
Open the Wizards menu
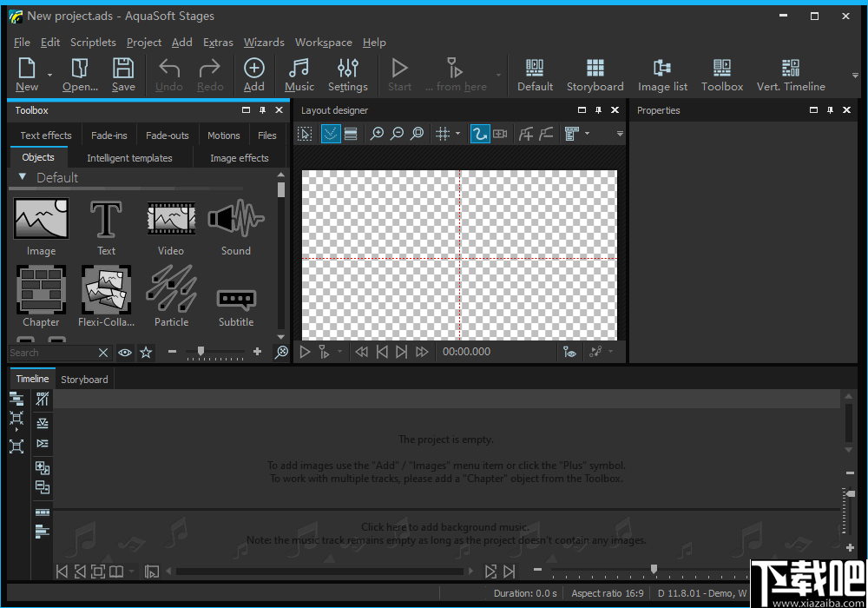264,42
